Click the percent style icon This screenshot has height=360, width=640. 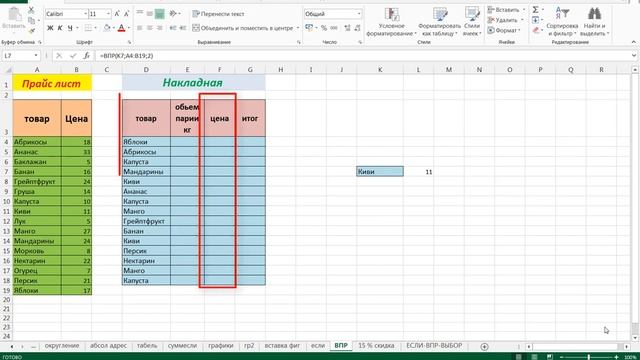pos(324,28)
